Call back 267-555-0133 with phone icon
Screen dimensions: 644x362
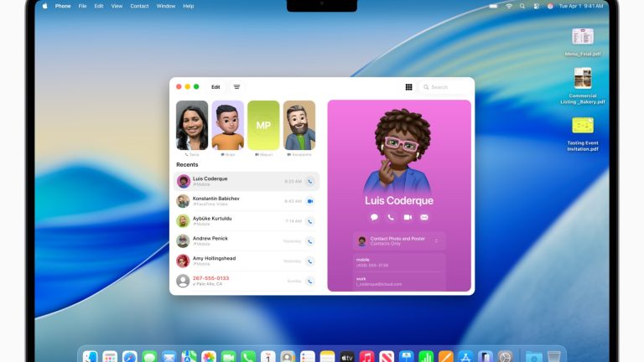pyautogui.click(x=310, y=282)
